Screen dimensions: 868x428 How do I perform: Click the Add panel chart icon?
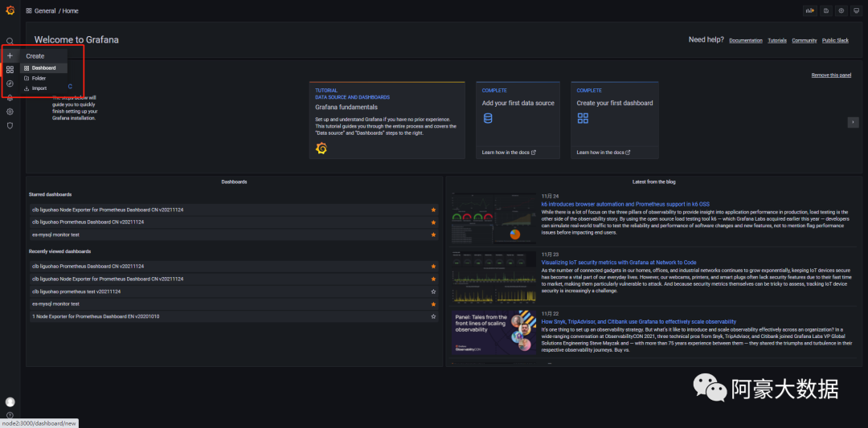point(810,10)
